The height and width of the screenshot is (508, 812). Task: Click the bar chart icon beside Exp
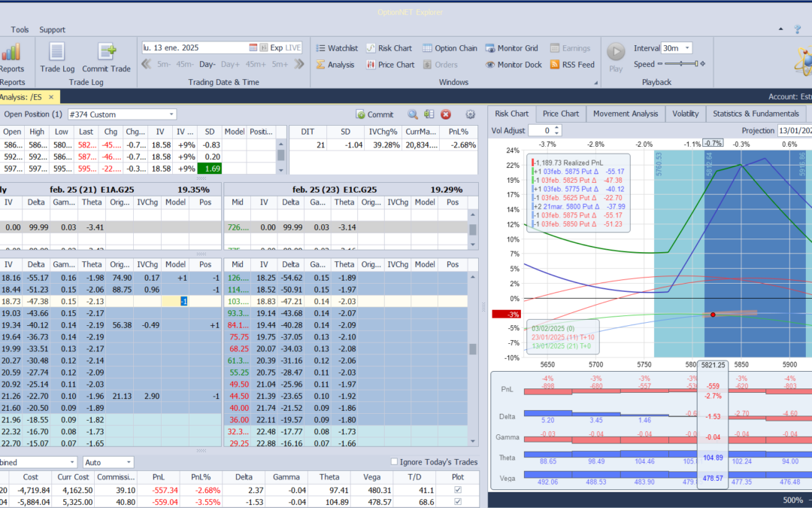point(264,47)
